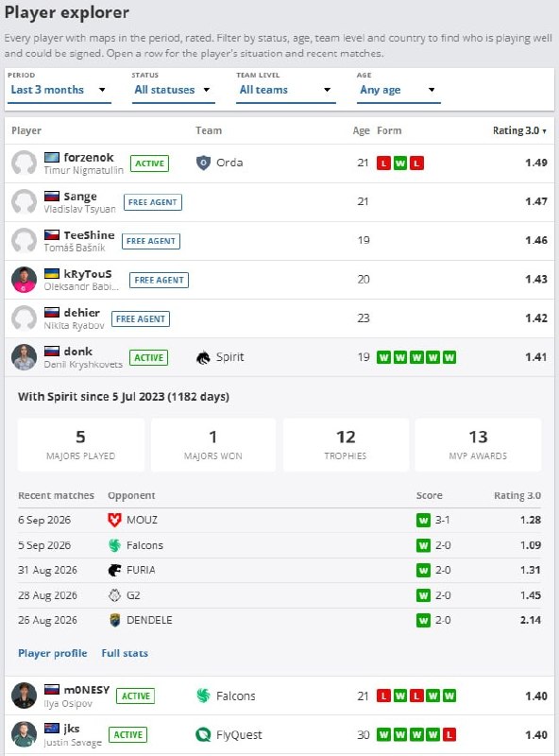This screenshot has height=756, width=559.
Task: Click the Free Agent badge beside Sange
Action: (153, 202)
